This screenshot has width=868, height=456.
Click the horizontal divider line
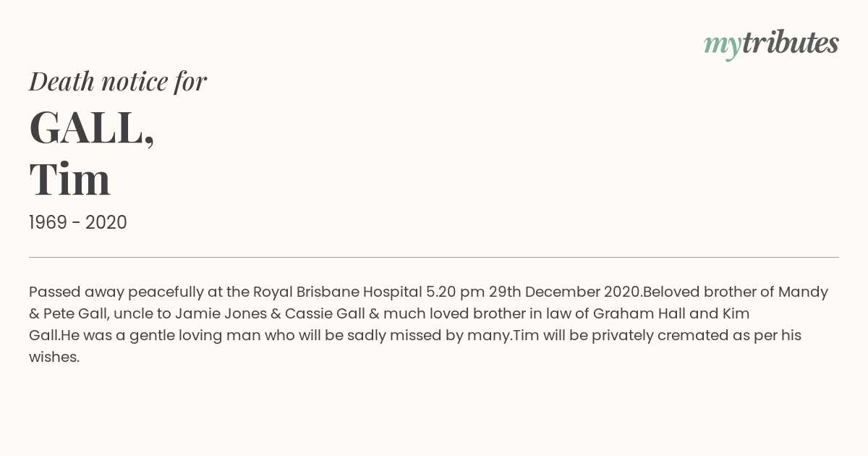tap(434, 257)
